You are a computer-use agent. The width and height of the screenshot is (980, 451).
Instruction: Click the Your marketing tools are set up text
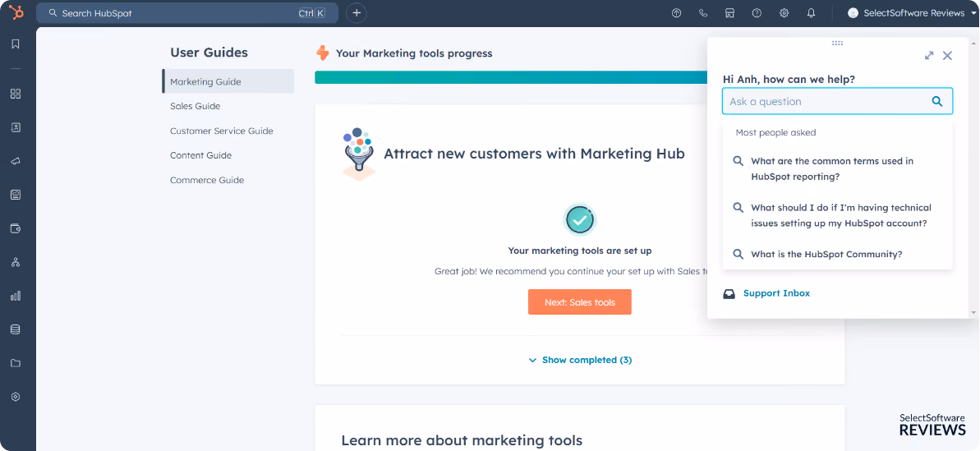(580, 251)
